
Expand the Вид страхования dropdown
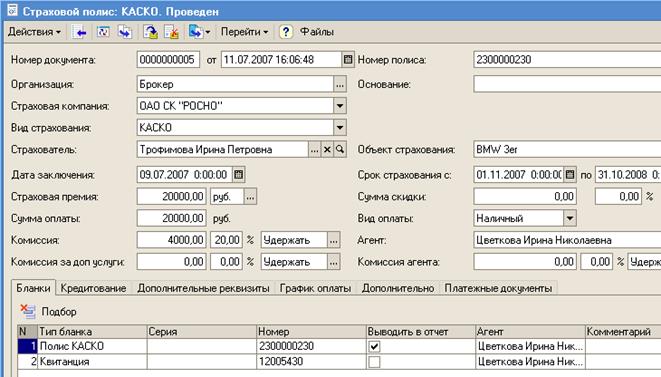coord(340,127)
